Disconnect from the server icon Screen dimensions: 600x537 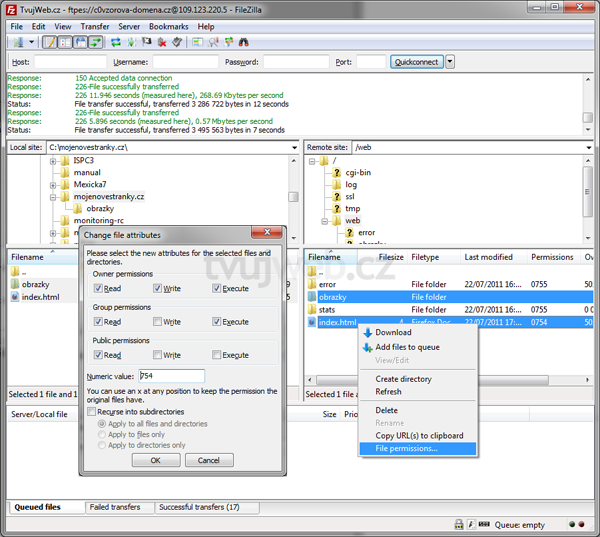[162, 42]
